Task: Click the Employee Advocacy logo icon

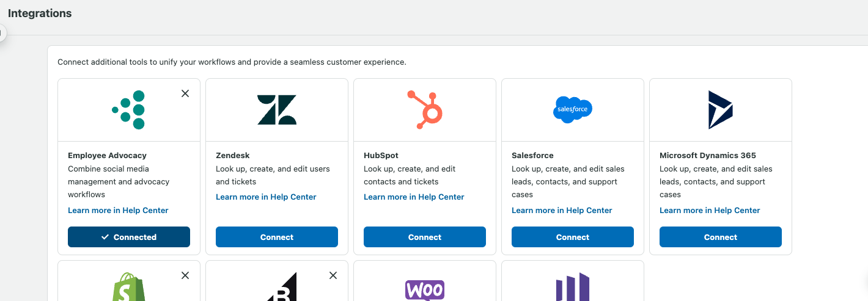Action: pyautogui.click(x=129, y=110)
